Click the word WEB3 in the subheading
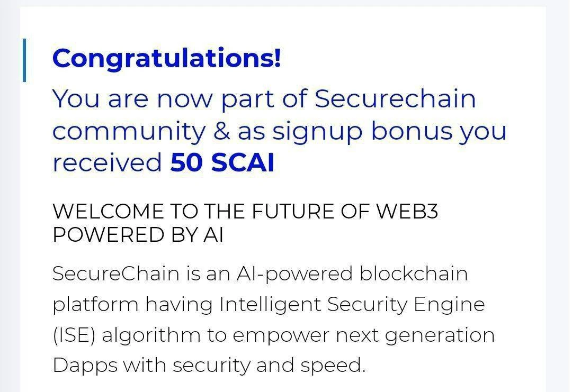Image resolution: width=572 pixels, height=392 pixels. tap(407, 212)
